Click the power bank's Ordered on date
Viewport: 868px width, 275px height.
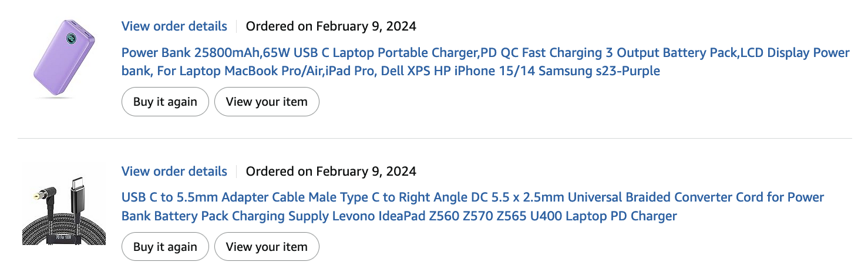click(x=331, y=26)
